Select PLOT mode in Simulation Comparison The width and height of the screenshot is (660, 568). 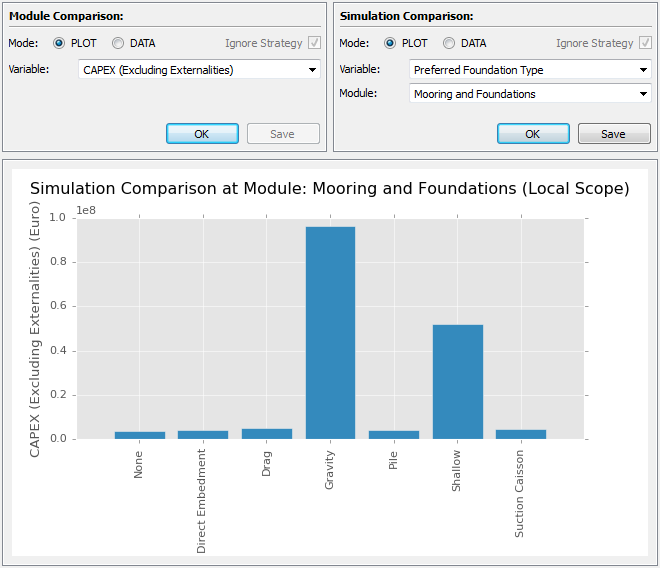click(390, 43)
